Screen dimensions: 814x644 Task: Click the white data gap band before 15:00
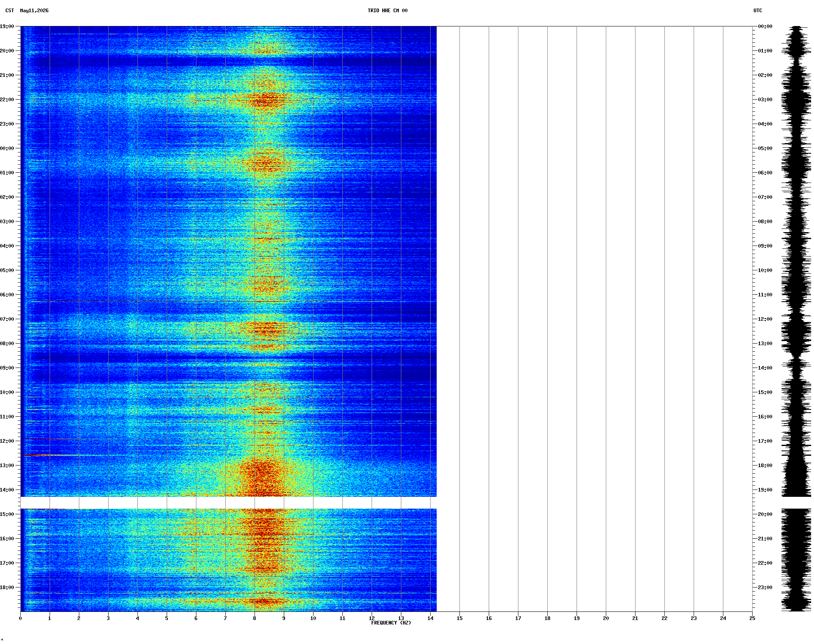229,503
